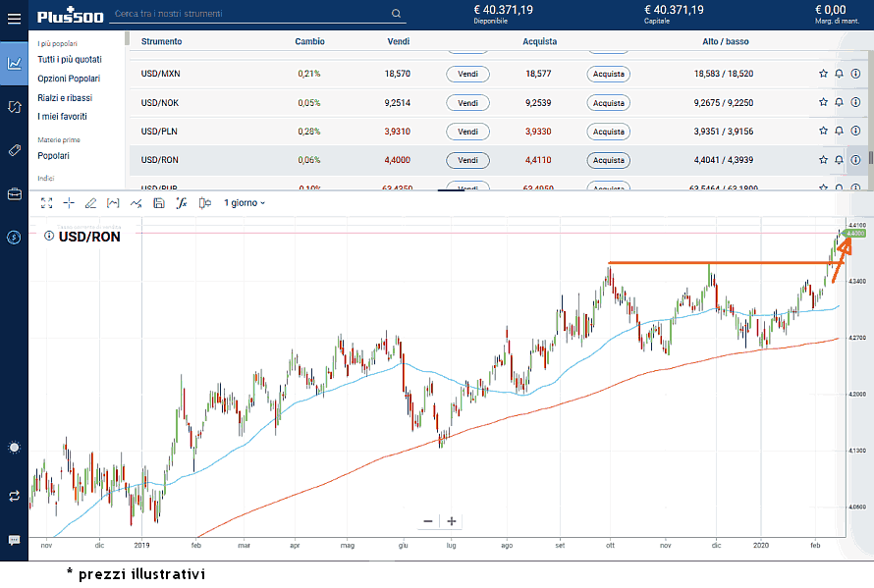874x588 pixels.
Task: Toggle alert bell for USD/NOK
Action: click(x=839, y=102)
